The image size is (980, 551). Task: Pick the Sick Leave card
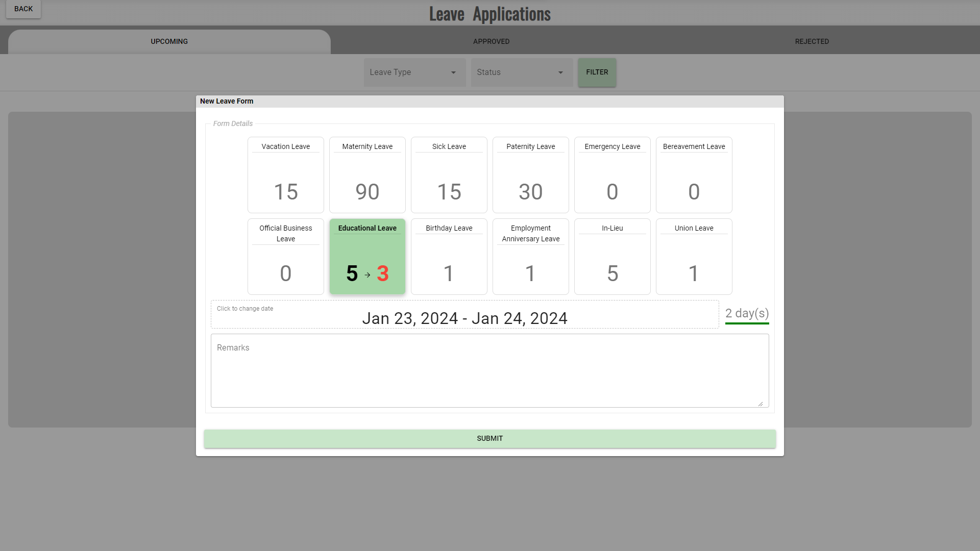[449, 175]
